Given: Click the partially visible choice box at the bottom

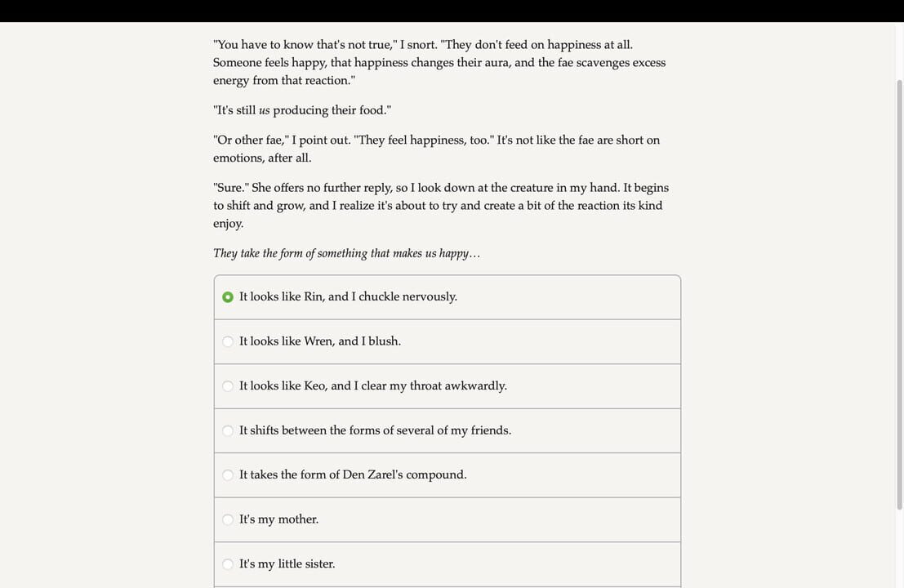Looking at the screenshot, I should [x=447, y=586].
